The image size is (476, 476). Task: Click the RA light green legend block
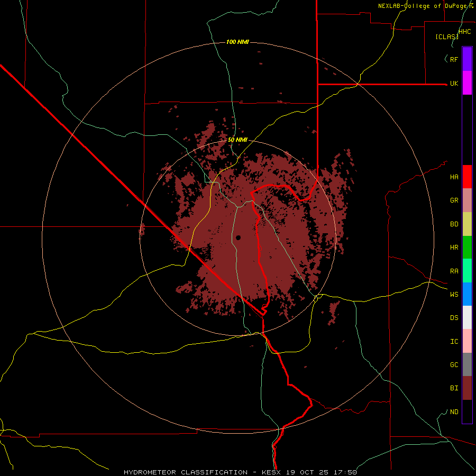click(467, 271)
